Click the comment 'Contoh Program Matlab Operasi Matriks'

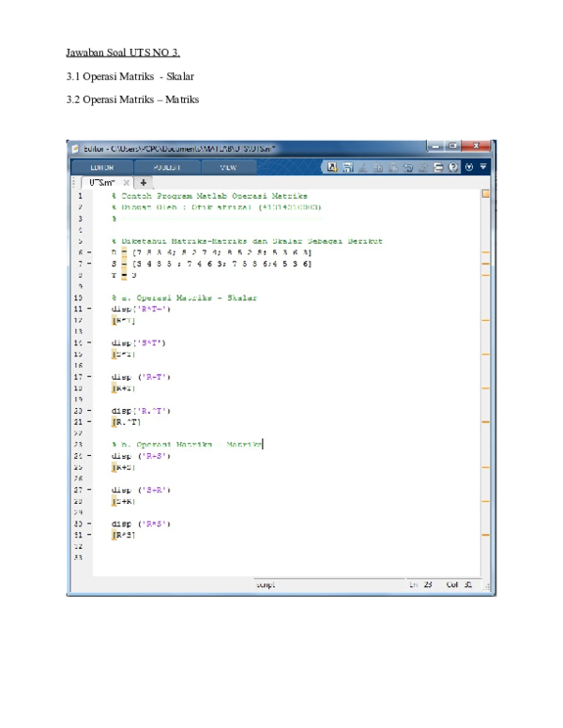[x=209, y=196]
